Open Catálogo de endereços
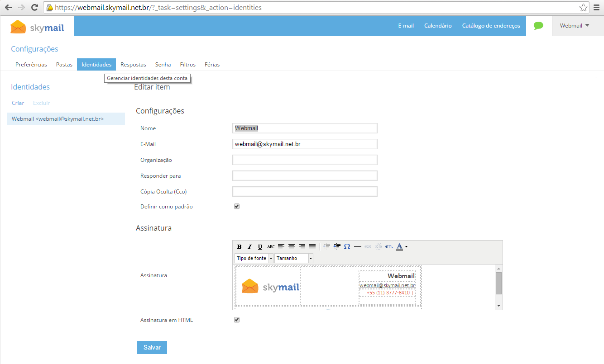604x364 pixels. pos(491,26)
